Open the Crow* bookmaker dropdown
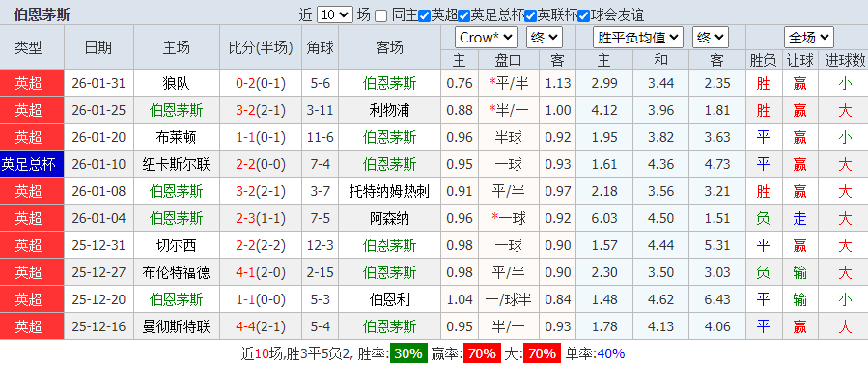This screenshot has width=868, height=366. [x=486, y=38]
